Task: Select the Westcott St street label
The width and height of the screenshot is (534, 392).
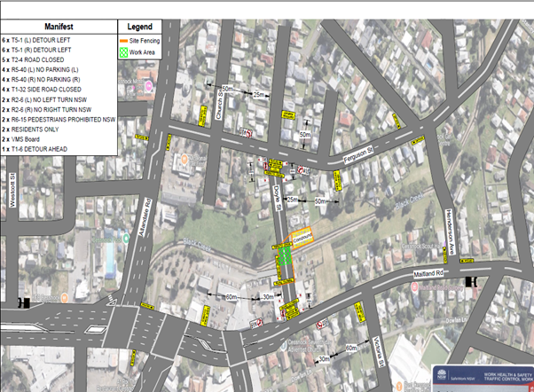Action: coord(12,190)
